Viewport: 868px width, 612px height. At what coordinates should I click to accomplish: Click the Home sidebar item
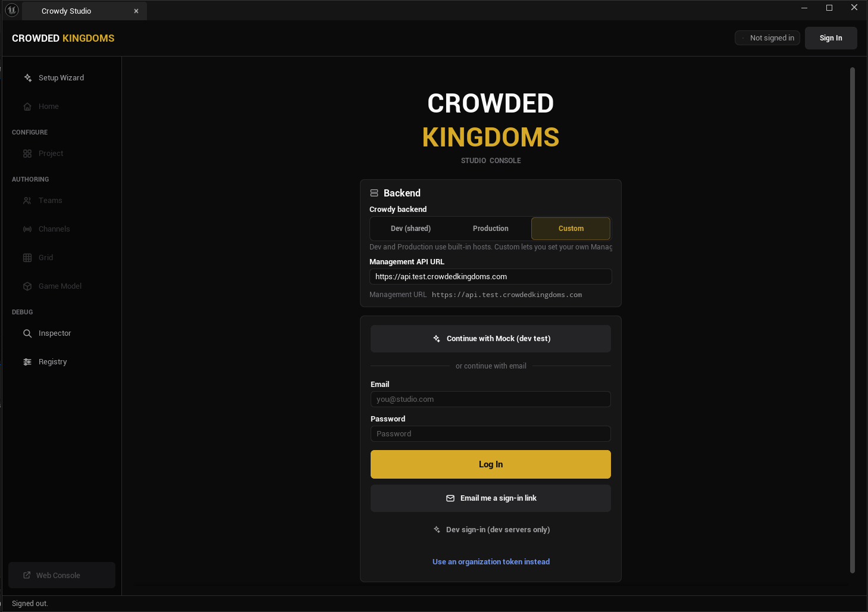tap(62, 107)
